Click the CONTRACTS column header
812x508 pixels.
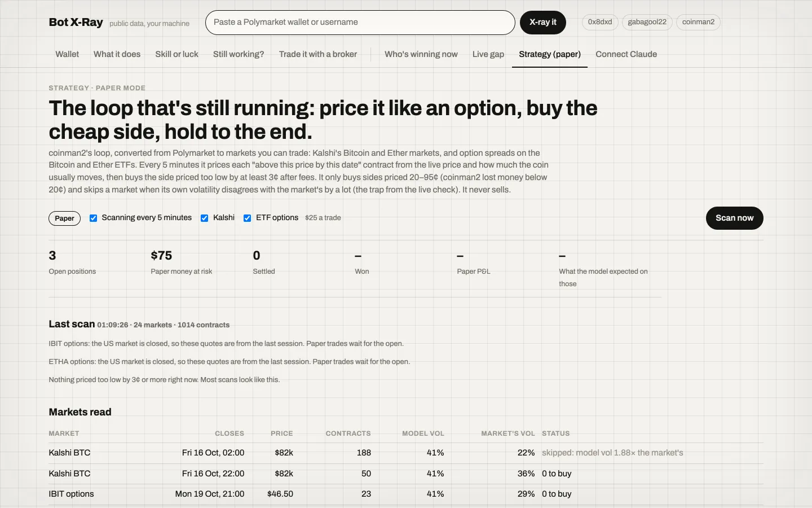[348, 433]
